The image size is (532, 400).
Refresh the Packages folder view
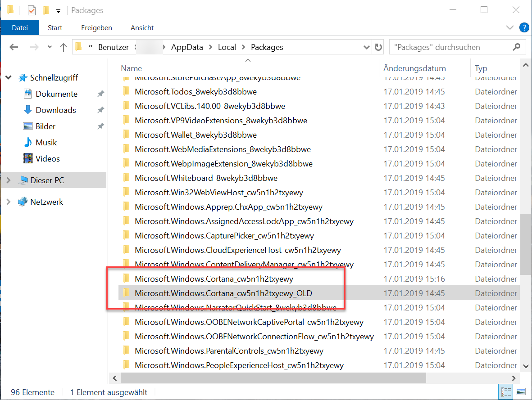pos(378,47)
